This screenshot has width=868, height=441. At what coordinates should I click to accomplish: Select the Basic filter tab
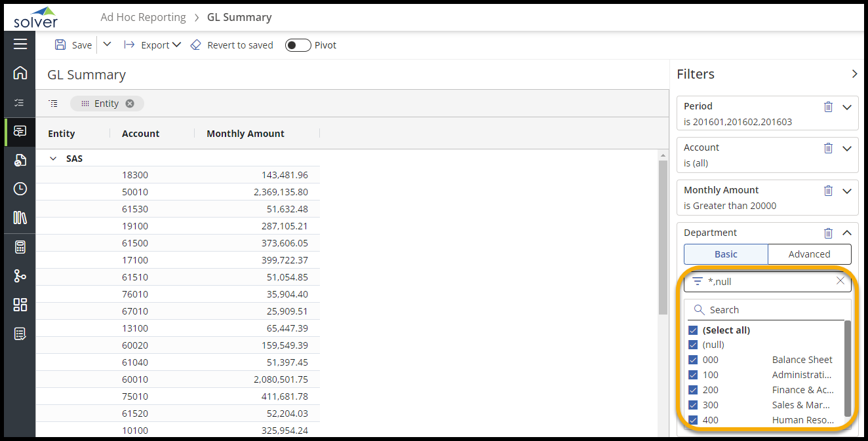[726, 254]
